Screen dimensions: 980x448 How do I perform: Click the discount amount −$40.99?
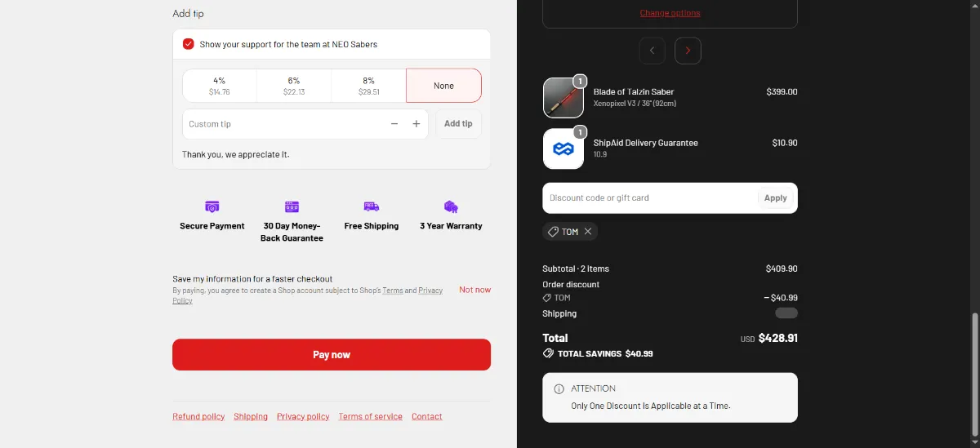tap(781, 298)
